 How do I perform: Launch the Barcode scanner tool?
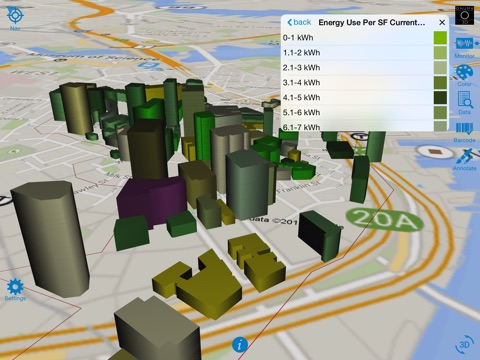pyautogui.click(x=464, y=133)
